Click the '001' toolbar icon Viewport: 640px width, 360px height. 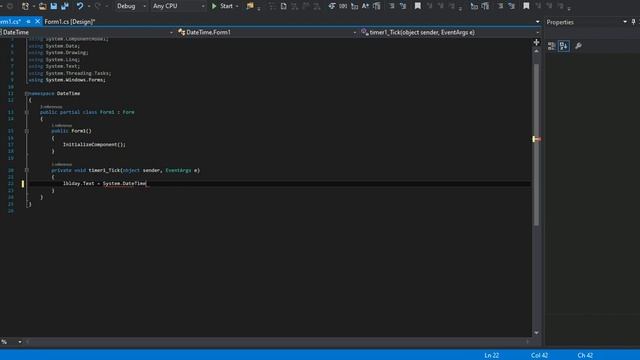[343, 6]
